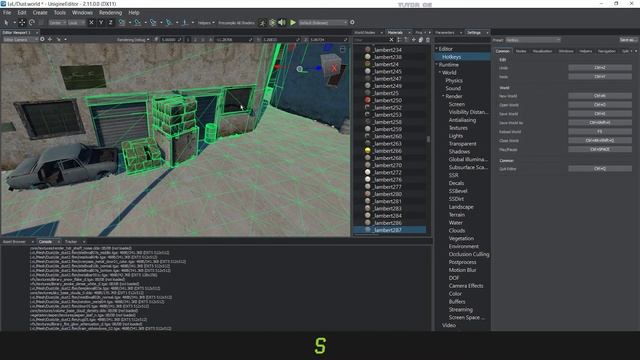Click the Materials filter field
This screenshot has width=640, height=360.
371,40
